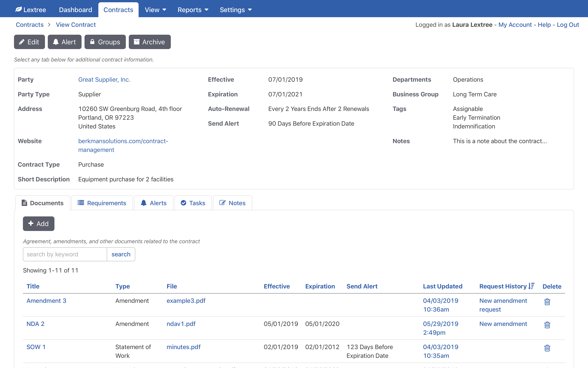Sort by Effective column header

(277, 286)
